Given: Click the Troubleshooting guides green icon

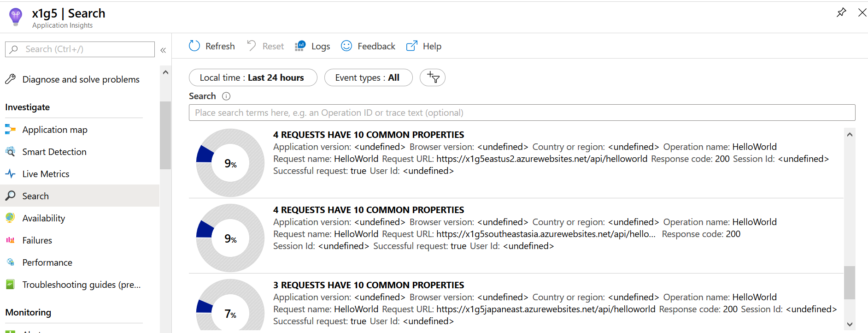Looking at the screenshot, I should [x=11, y=285].
